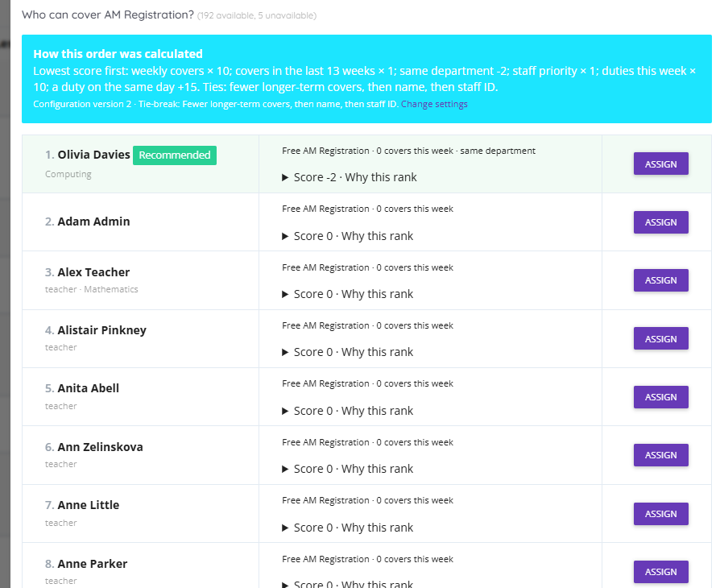Click the name Alex Teacher
This screenshot has height=588, width=720.
click(93, 272)
